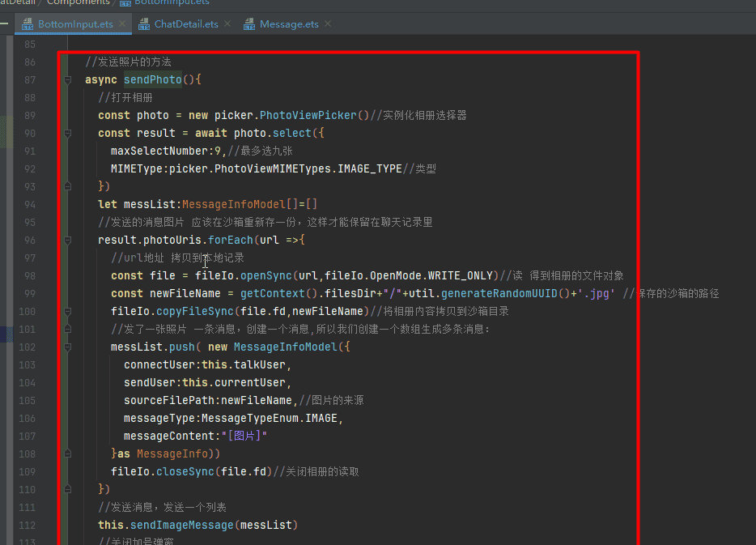Close the Message.ets tab
This screenshot has width=756, height=545.
point(329,24)
